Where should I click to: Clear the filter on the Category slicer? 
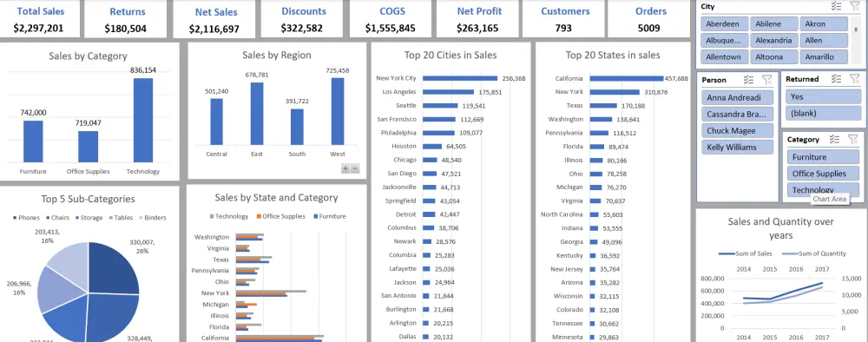(x=853, y=140)
